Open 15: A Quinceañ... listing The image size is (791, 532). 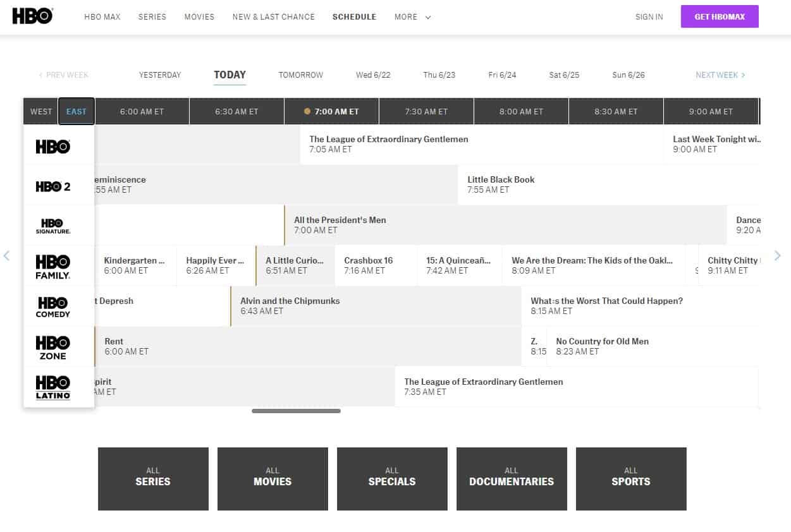pyautogui.click(x=460, y=265)
